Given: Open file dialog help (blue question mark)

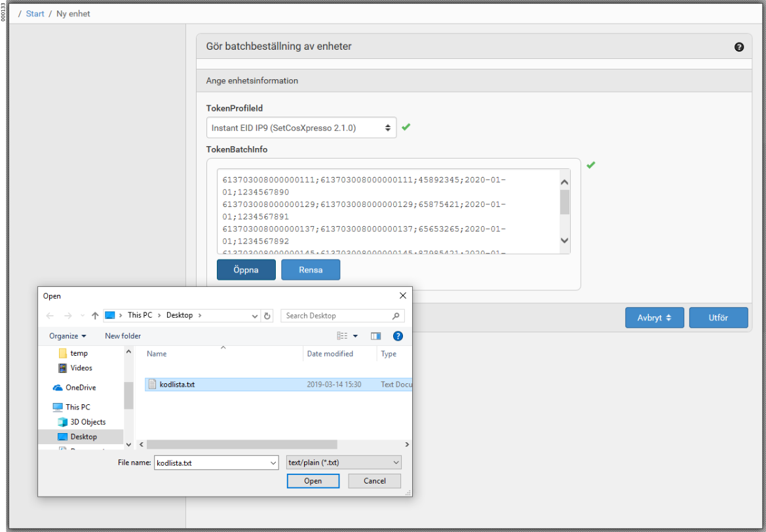Looking at the screenshot, I should [x=398, y=336].
